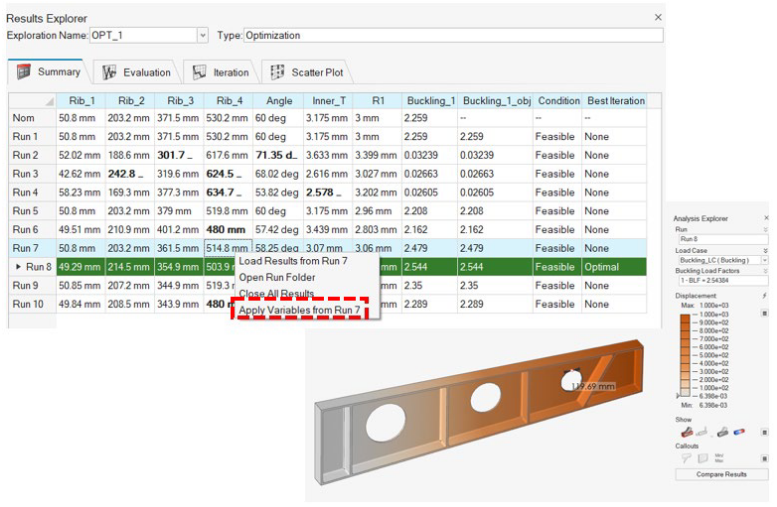The image size is (777, 507).
Task: Select Load Results from Run 7
Action: pos(292,261)
